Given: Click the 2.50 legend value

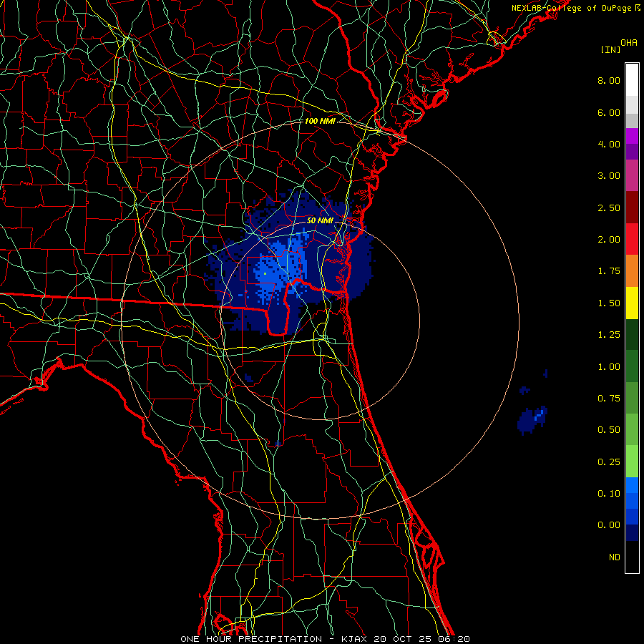Looking at the screenshot, I should tap(609, 208).
